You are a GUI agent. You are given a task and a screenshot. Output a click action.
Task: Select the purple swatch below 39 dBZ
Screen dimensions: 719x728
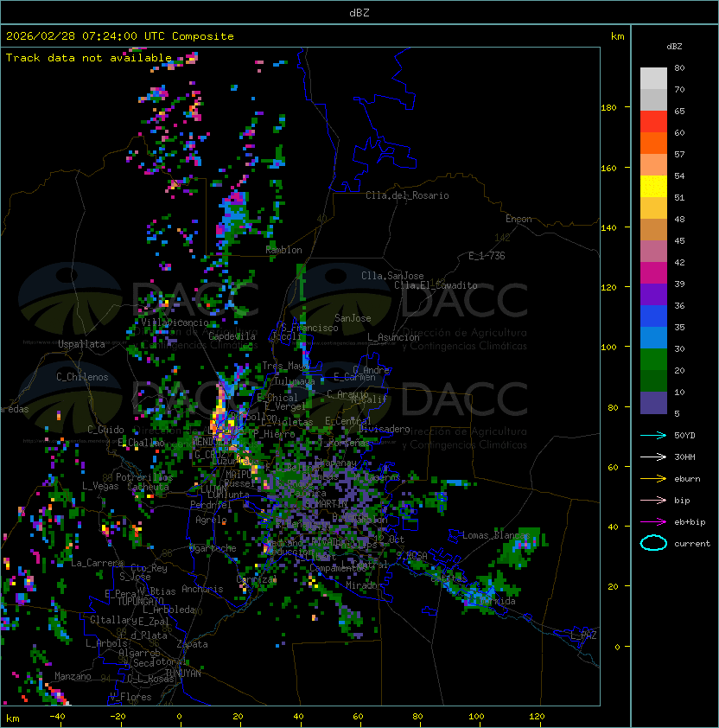653,294
